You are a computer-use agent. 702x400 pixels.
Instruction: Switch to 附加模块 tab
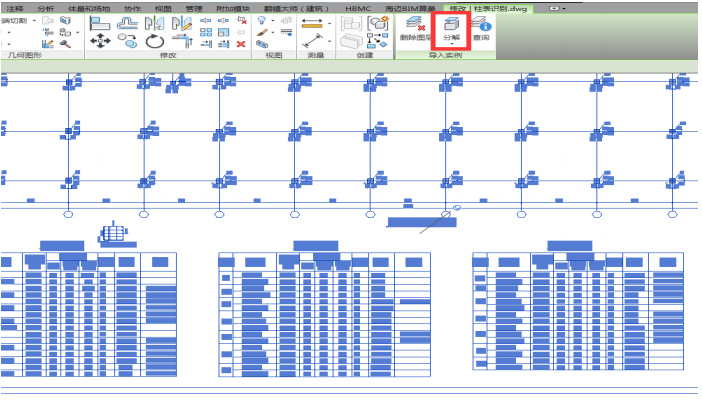click(233, 9)
